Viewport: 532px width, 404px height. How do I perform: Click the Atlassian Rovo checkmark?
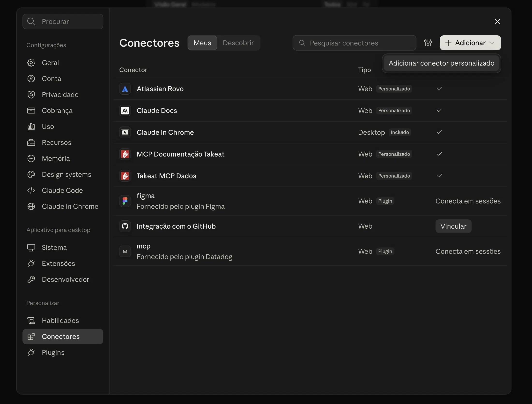(439, 89)
